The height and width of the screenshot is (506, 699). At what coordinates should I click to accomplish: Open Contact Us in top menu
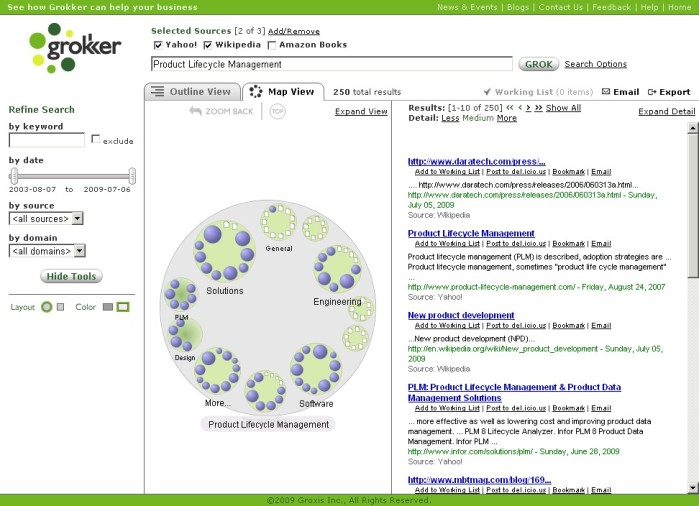[560, 7]
